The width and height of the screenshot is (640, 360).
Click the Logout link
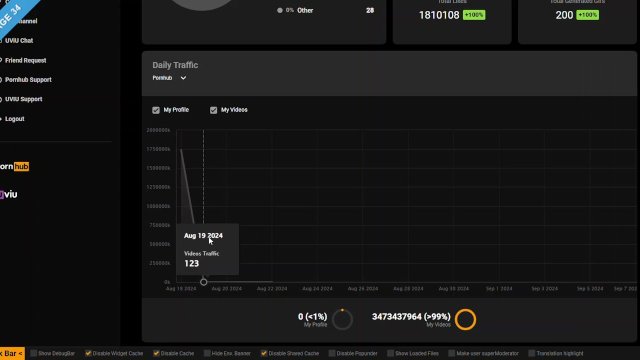14,119
